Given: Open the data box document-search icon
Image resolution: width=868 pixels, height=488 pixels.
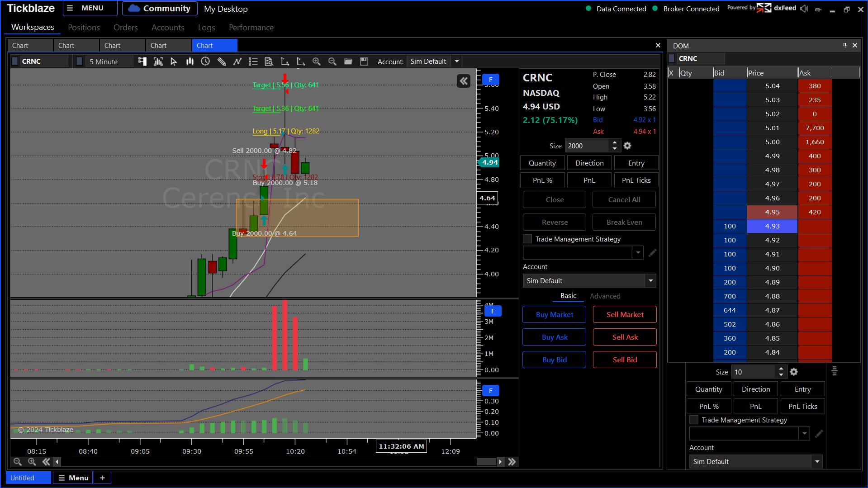Looking at the screenshot, I should coord(269,62).
